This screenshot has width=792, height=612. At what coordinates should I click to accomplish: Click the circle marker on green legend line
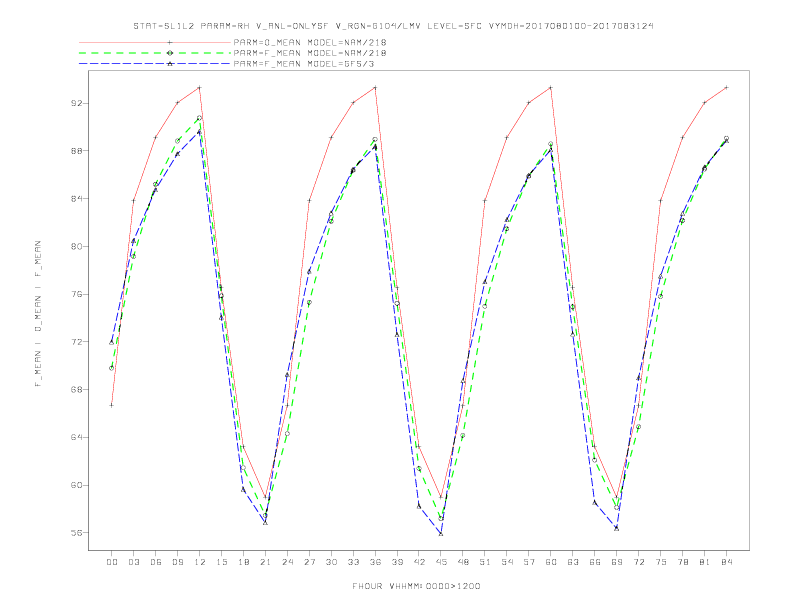pos(170,53)
